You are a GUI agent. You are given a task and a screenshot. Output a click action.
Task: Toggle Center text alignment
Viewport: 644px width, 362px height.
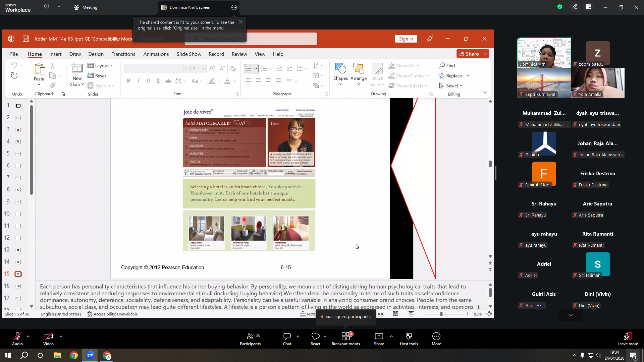[x=258, y=81]
